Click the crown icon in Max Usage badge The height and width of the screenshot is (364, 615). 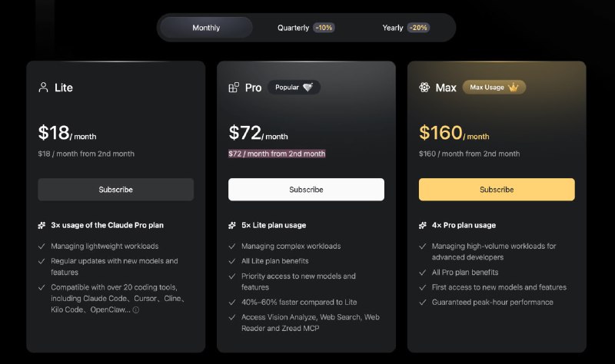click(514, 88)
